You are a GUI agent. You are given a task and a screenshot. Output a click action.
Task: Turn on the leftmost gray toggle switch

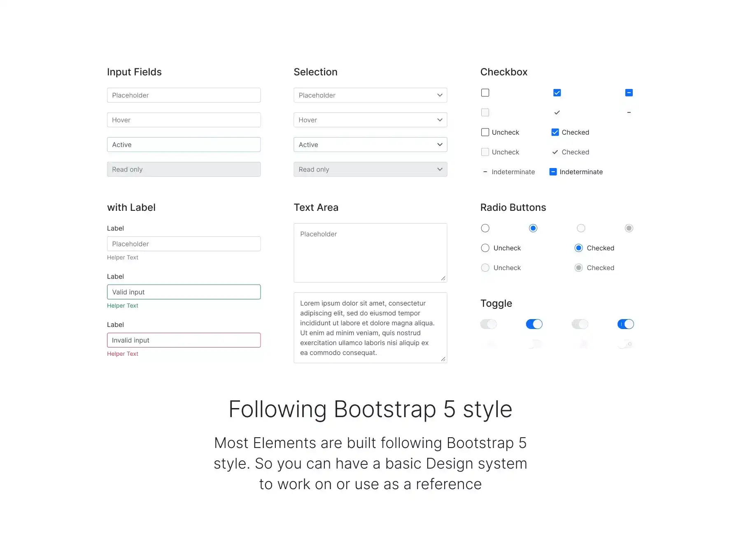(x=489, y=324)
